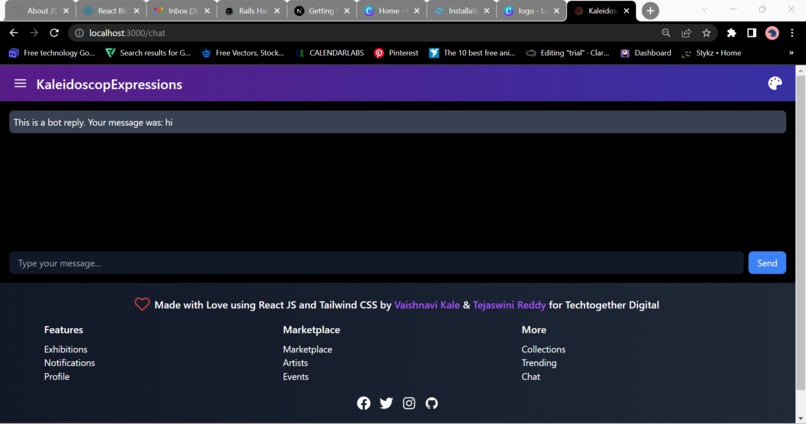Open the Editing trial bookmark

point(567,53)
